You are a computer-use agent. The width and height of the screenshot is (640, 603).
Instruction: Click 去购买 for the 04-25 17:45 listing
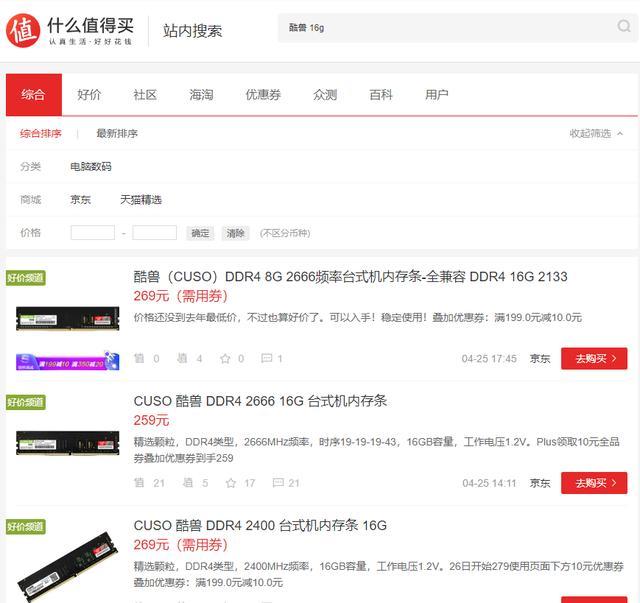[x=594, y=358]
